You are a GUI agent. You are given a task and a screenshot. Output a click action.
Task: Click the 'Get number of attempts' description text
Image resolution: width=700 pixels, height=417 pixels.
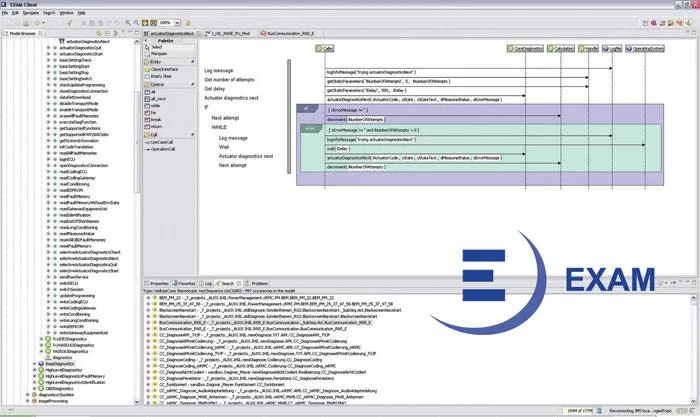pos(229,79)
